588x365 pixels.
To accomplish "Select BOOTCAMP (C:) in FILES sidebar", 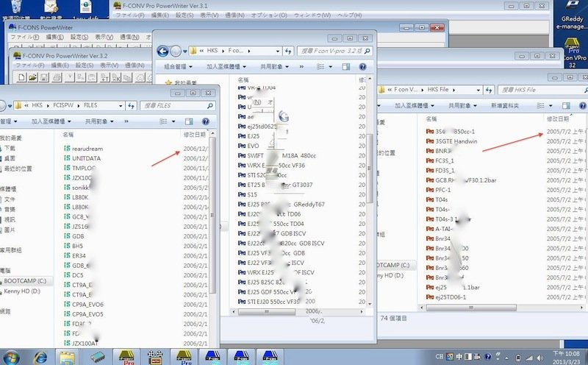I will click(x=25, y=281).
